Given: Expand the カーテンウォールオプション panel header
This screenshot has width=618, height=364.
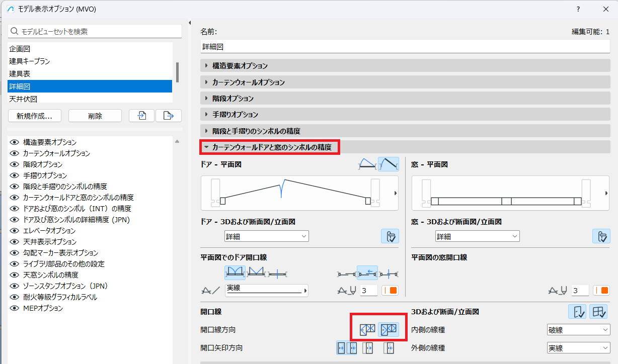Looking at the screenshot, I should pos(405,82).
